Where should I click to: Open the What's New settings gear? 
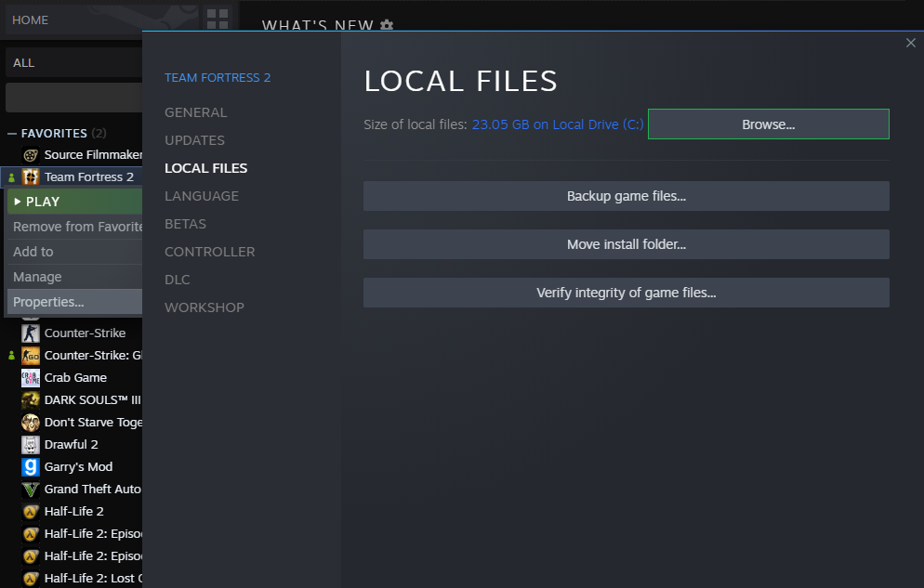click(387, 25)
